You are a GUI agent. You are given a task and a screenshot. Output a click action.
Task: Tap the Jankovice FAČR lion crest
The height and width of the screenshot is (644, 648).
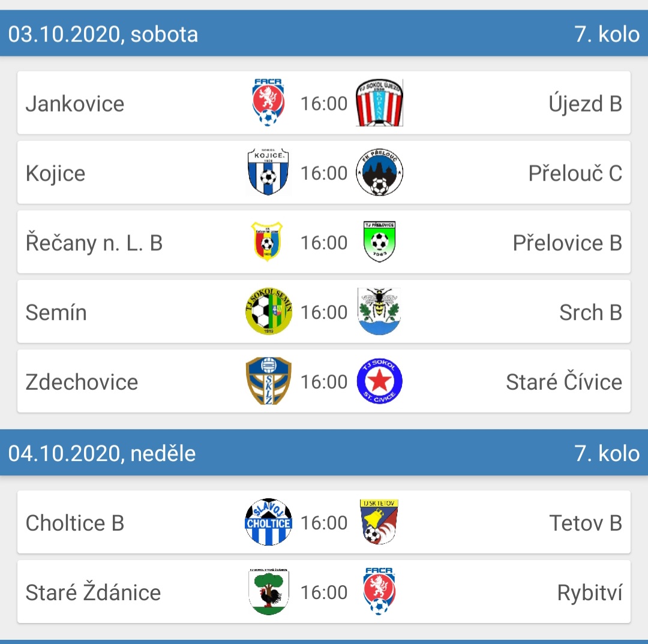point(268,103)
